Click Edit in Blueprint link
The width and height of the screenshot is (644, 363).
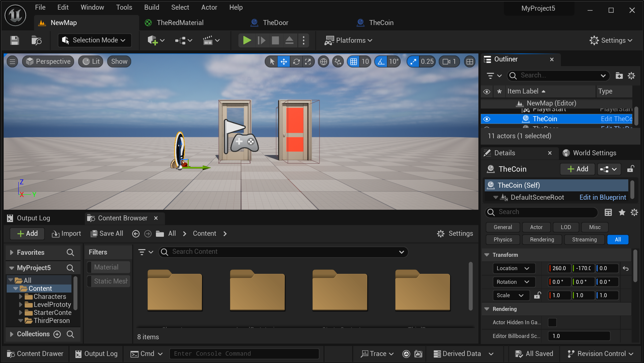[x=603, y=197]
